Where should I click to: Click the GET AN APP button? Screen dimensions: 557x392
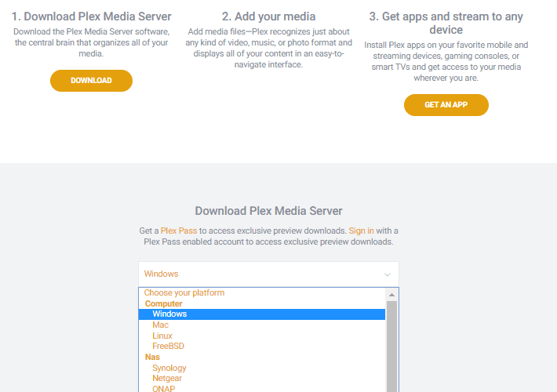tap(446, 105)
